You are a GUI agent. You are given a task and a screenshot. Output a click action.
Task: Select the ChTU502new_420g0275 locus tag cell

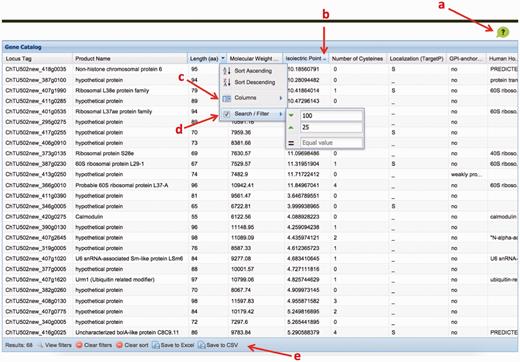[x=36, y=217]
